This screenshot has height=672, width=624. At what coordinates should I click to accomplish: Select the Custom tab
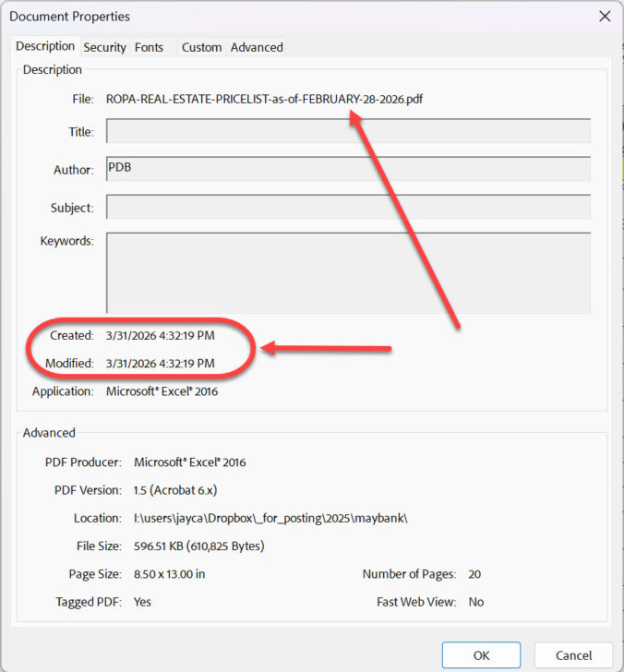[x=201, y=47]
